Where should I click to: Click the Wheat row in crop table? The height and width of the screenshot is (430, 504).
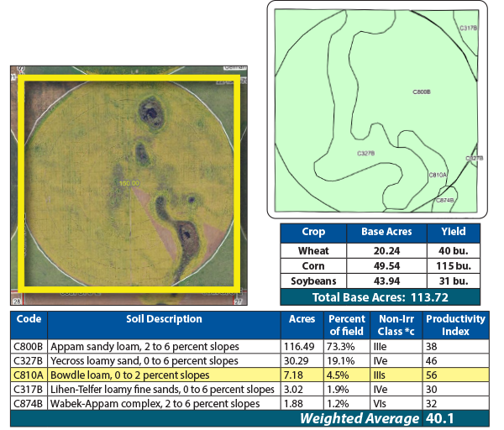tap(312, 250)
